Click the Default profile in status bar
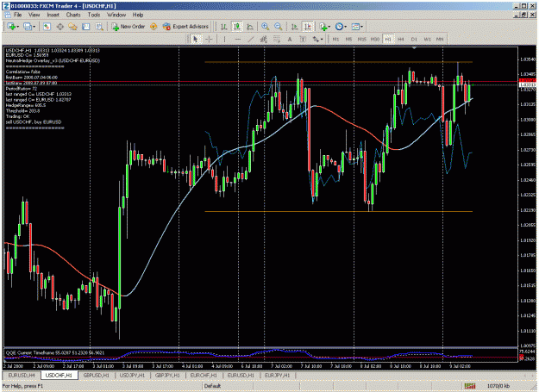The width and height of the screenshot is (539, 392). click(212, 386)
